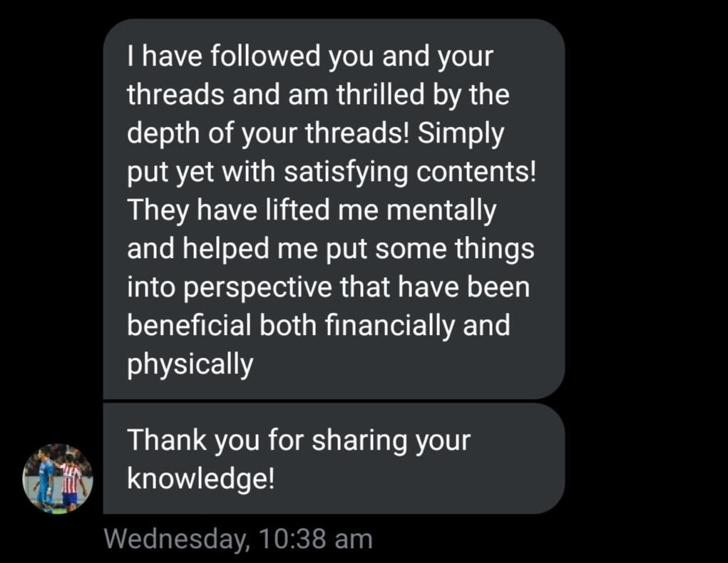Click the soccer players profile picture
This screenshot has height=563, width=728.
pos(58,478)
